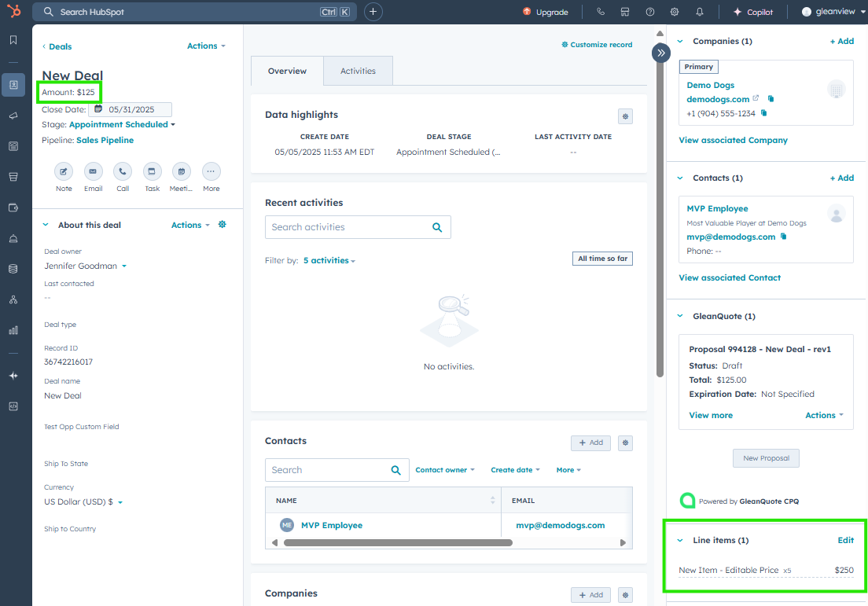The width and height of the screenshot is (868, 606).
Task: Open the Marketing megaphone sidebar icon
Action: coord(13,116)
